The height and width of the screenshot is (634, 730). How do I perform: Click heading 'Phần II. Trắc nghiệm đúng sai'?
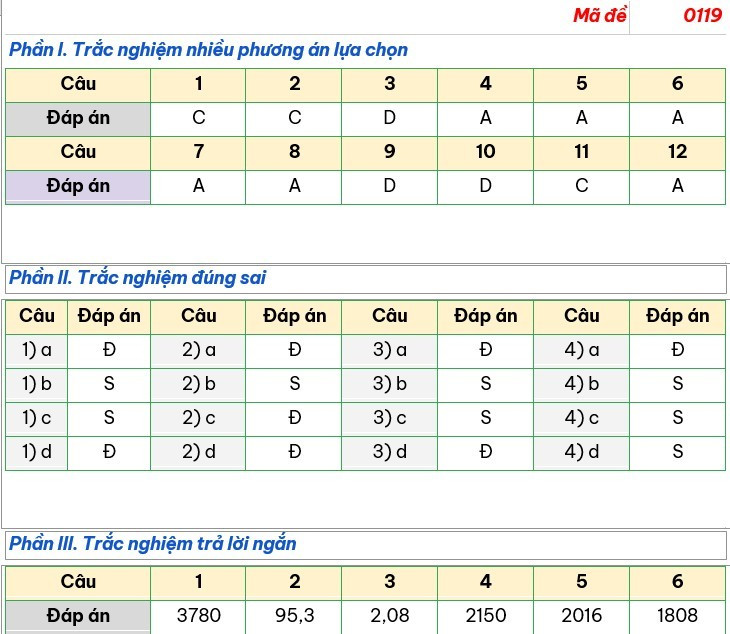(137, 278)
